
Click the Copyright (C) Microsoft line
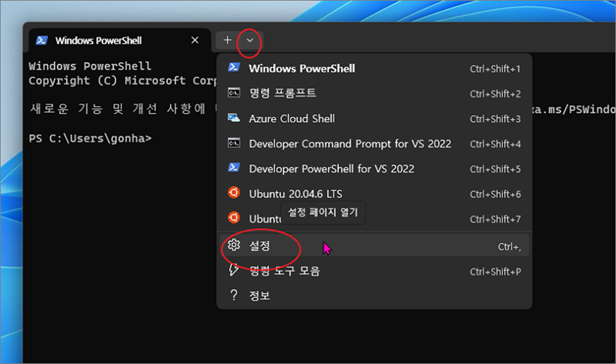pos(123,81)
